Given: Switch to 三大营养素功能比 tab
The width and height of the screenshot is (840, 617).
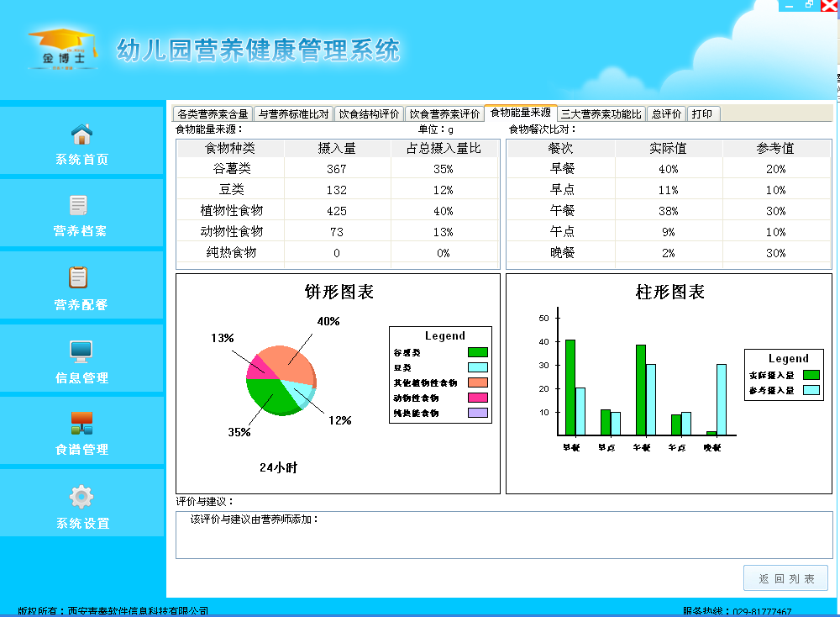Looking at the screenshot, I should [x=601, y=113].
